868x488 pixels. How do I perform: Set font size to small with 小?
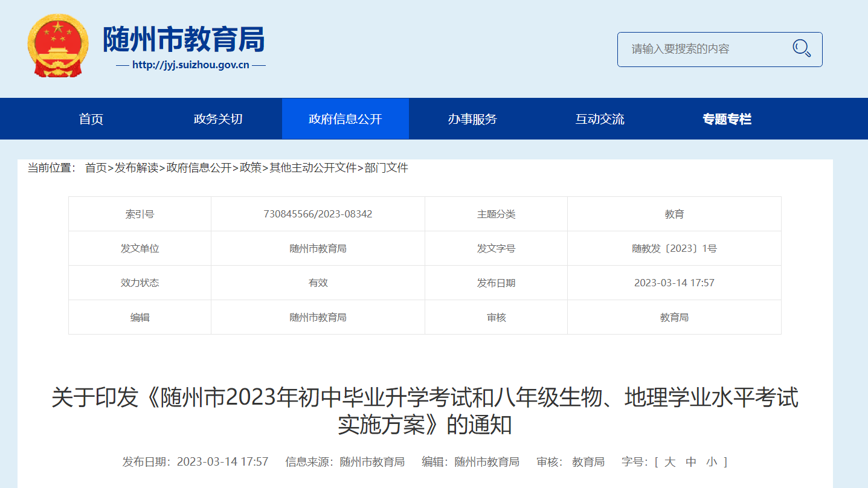point(712,462)
